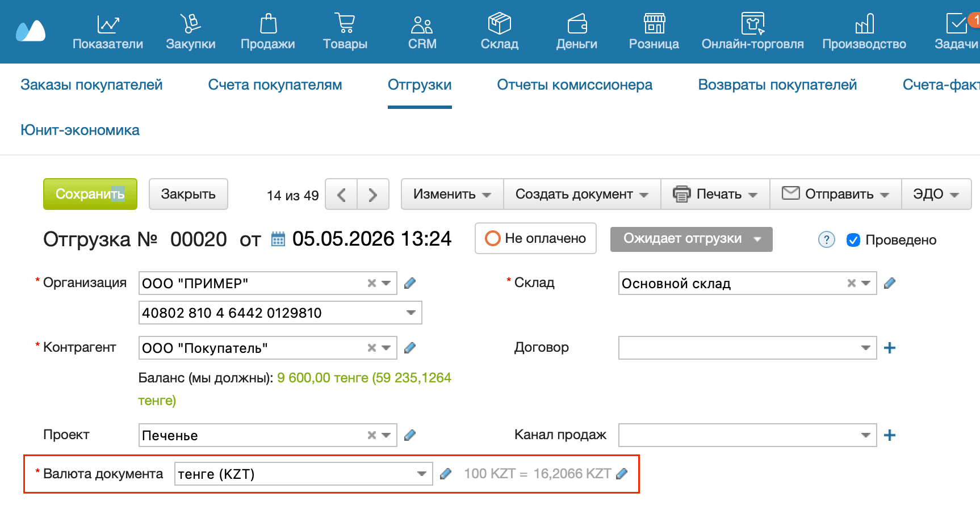Expand the Печать dropdown
Image resolution: width=980 pixels, height=514 pixels.
click(715, 194)
